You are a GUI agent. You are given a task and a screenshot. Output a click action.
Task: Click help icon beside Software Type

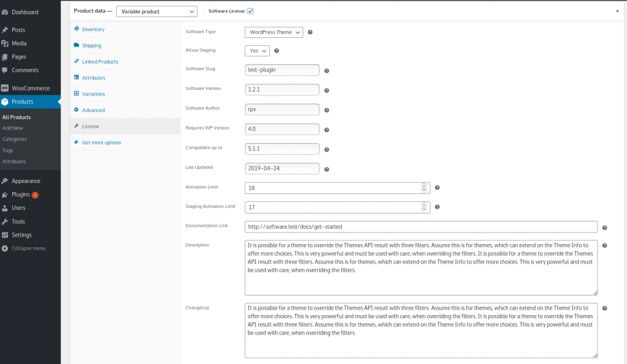pos(310,32)
